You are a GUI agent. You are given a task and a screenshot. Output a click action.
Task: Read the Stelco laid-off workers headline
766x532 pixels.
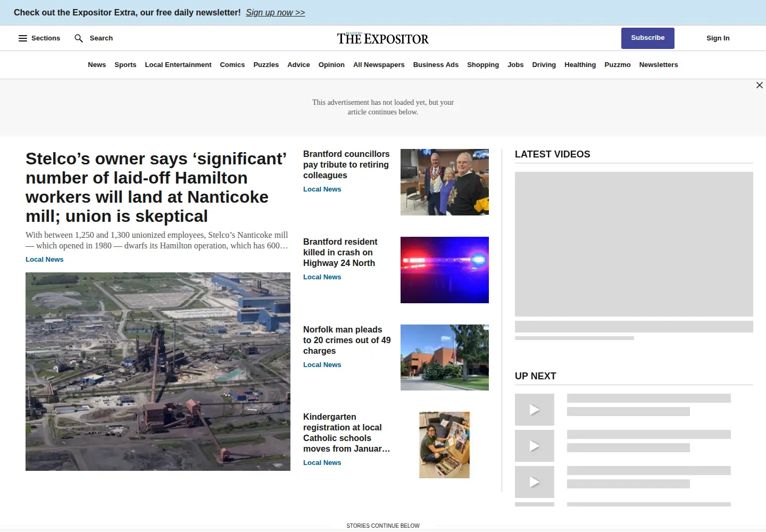tap(156, 187)
